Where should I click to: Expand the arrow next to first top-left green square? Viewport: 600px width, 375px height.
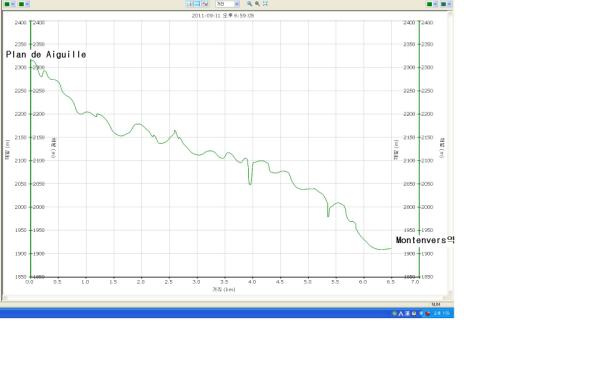tap(13, 4)
